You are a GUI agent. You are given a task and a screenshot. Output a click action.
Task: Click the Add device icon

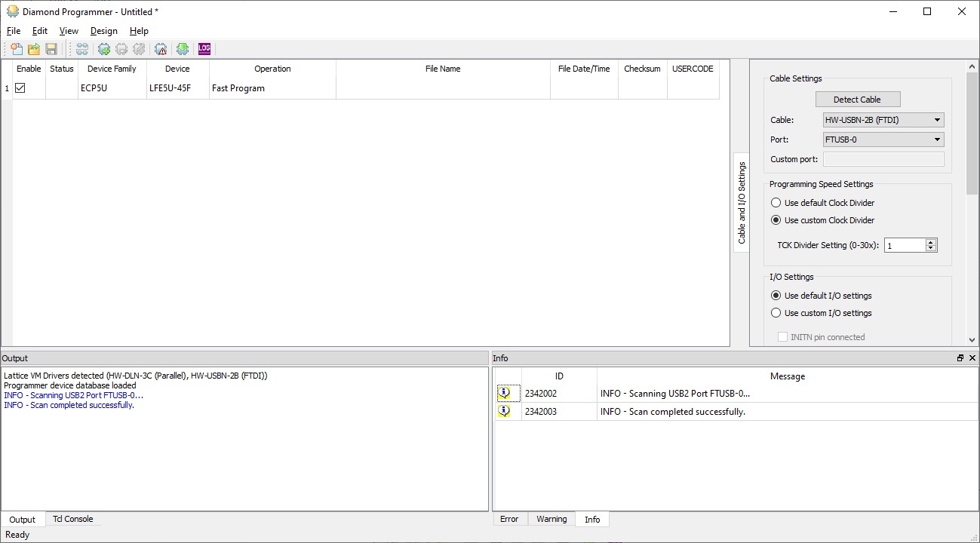click(x=104, y=49)
